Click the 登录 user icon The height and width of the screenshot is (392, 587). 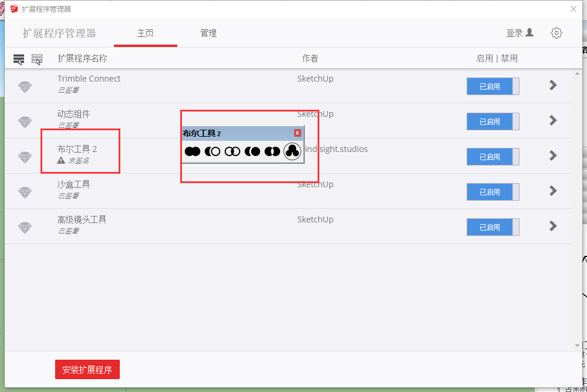[529, 33]
